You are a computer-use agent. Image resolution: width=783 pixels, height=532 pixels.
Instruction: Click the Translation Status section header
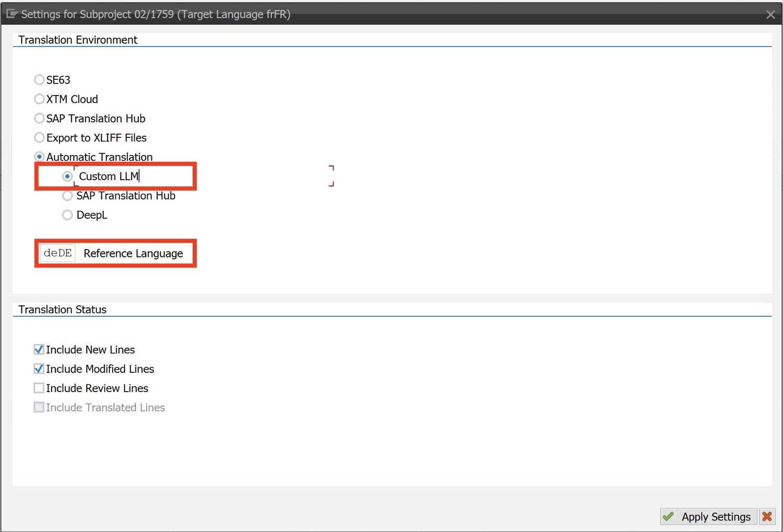pyautogui.click(x=62, y=310)
